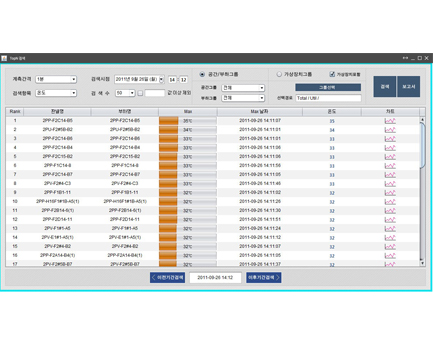
Task: Open the chart icon for rank 5
Action: tap(390, 157)
